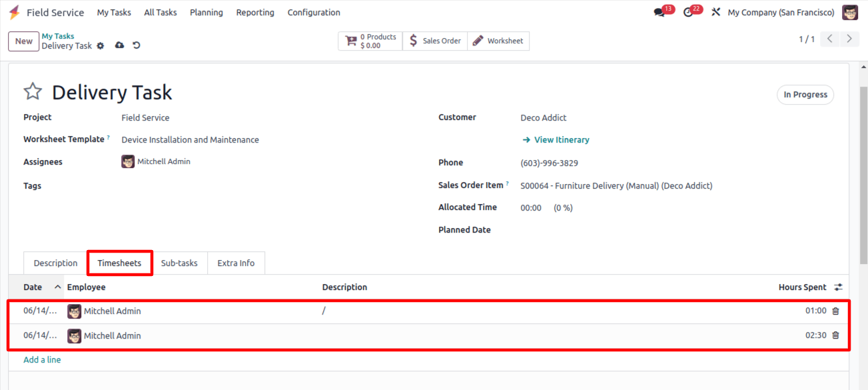This screenshot has width=868, height=390.
Task: Click the Add a line link
Action: tap(42, 360)
